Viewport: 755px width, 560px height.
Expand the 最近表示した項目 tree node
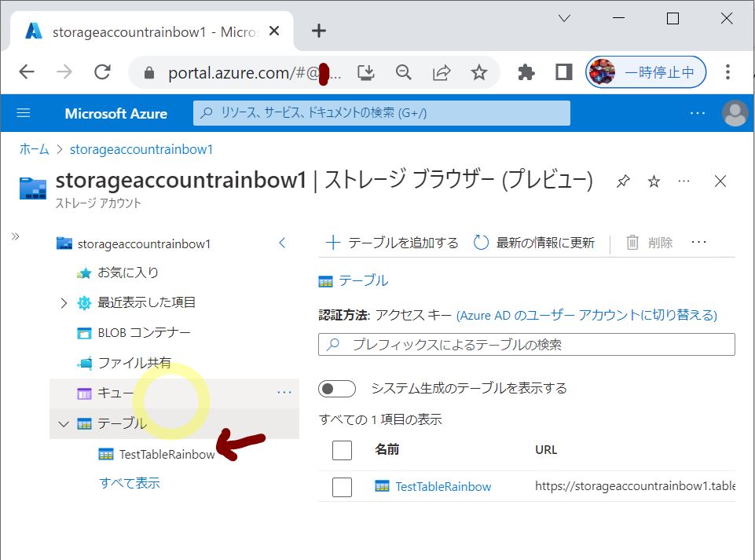(x=64, y=303)
